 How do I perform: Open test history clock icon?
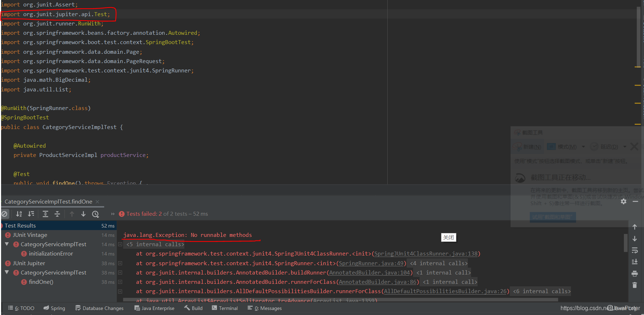coord(96,214)
